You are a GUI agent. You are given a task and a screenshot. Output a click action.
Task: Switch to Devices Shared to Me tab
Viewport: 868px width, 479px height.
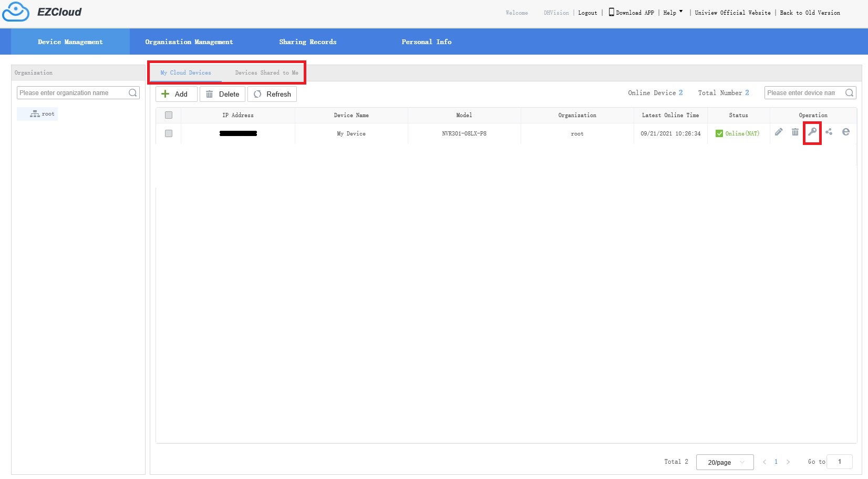[x=266, y=72]
